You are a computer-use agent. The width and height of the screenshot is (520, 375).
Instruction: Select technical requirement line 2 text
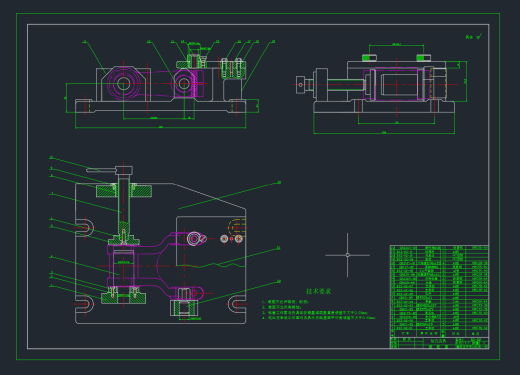coord(282,307)
